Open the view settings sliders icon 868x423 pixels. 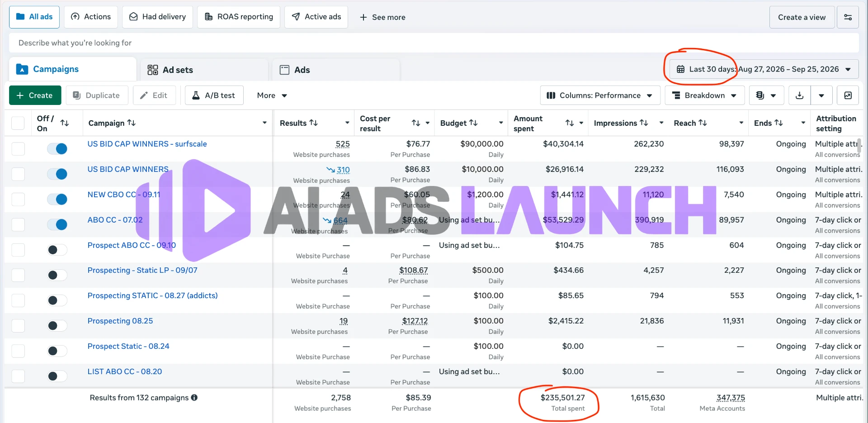(x=848, y=17)
